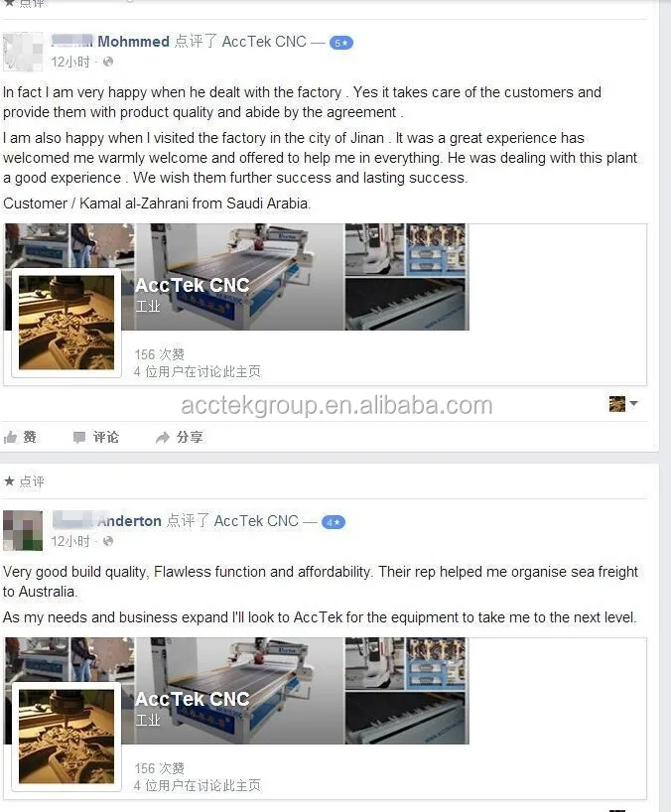Click the 5-star rating badge
671x812 pixels.
pyautogui.click(x=341, y=43)
